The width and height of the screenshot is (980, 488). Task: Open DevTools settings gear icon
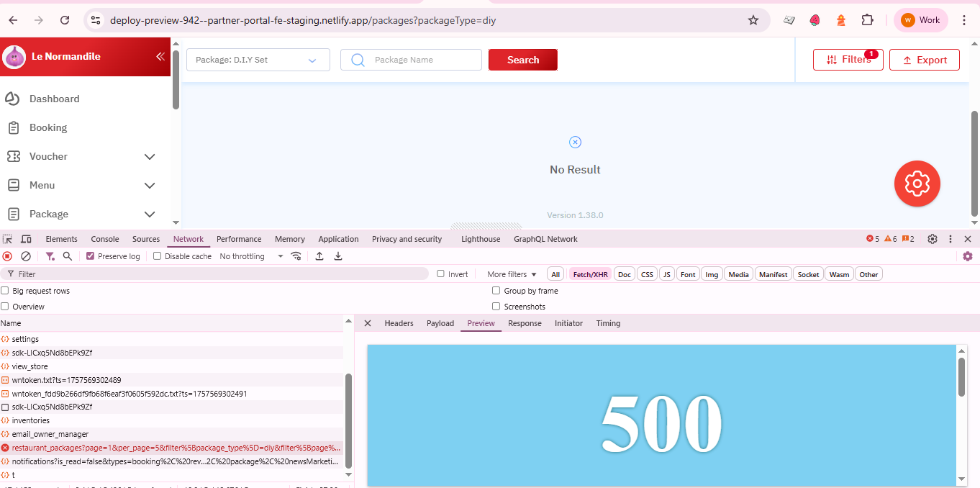tap(933, 239)
